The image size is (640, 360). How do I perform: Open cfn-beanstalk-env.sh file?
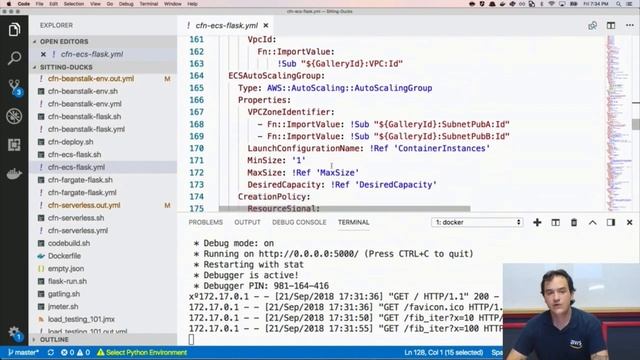click(x=83, y=91)
